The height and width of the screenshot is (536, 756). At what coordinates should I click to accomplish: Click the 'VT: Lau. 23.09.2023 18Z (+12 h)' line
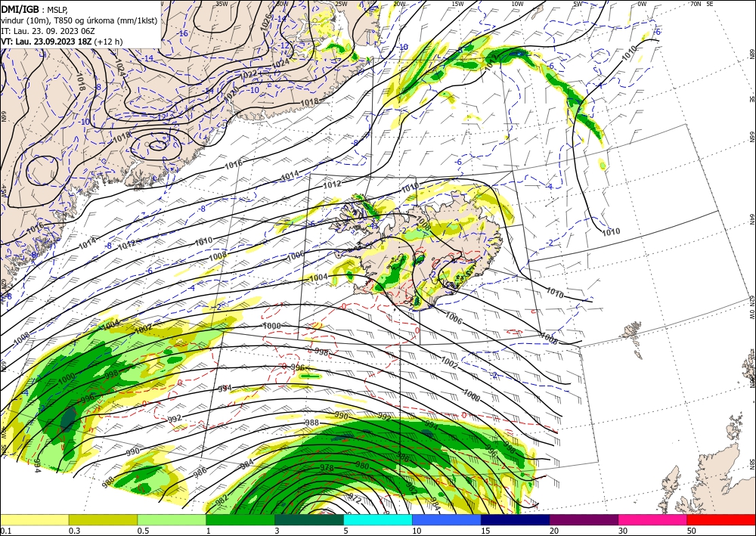tap(62, 42)
